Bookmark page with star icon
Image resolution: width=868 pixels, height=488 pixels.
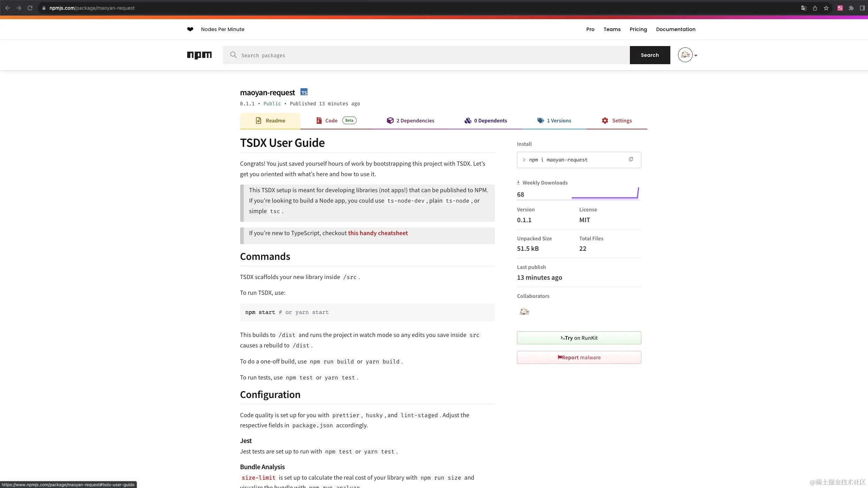826,8
